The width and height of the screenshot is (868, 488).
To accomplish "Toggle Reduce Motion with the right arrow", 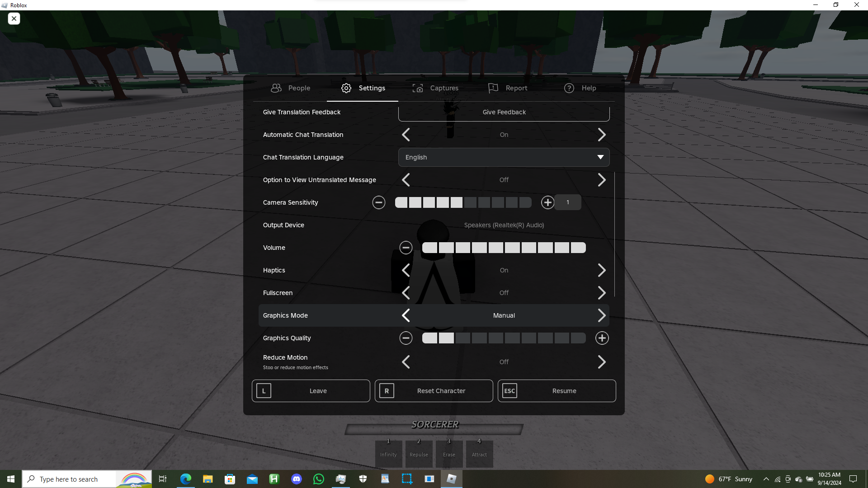I will click(602, 362).
